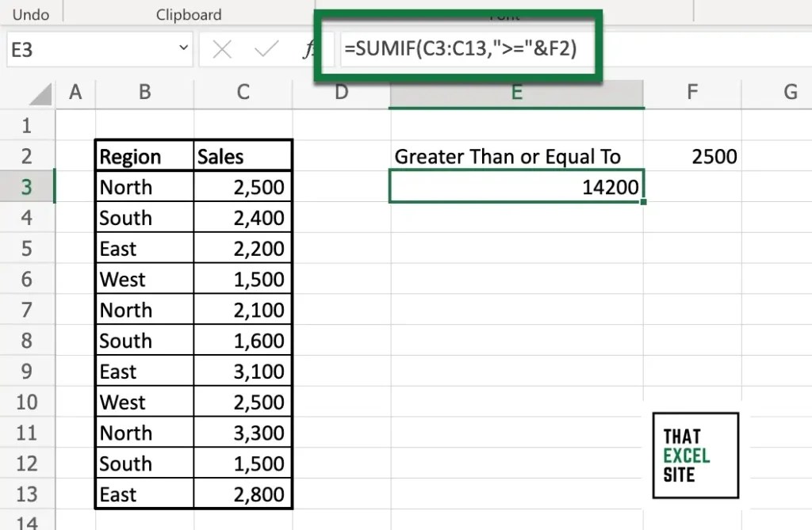812x530 pixels.
Task: Select column E header
Action: 516,93
